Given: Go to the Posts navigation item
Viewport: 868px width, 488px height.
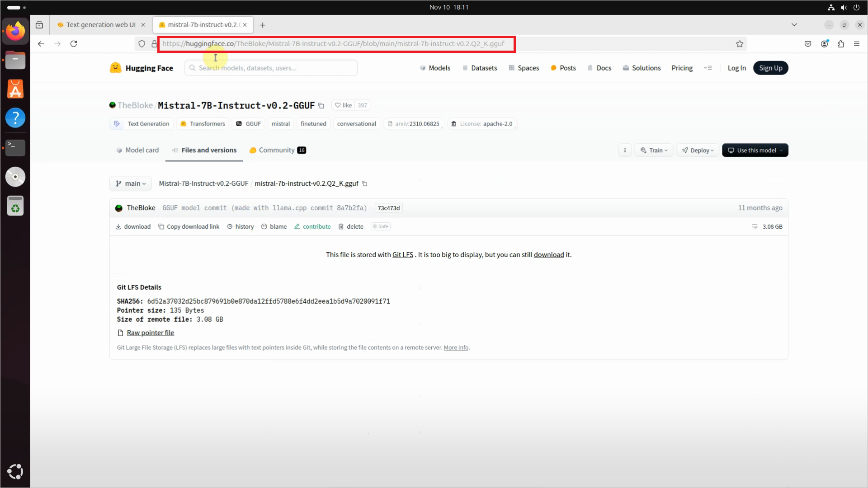Looking at the screenshot, I should click(563, 68).
